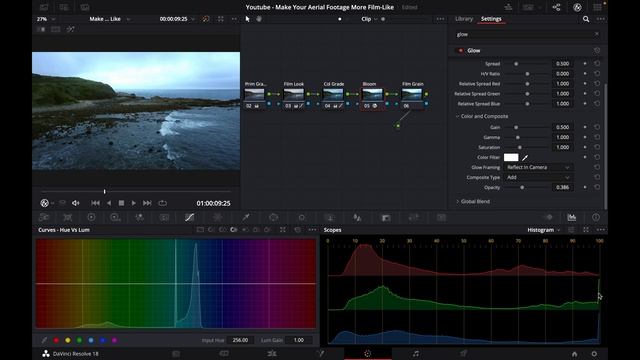This screenshot has height=360, width=640.
Task: Reset the Glow effect settings
Action: pos(597,51)
